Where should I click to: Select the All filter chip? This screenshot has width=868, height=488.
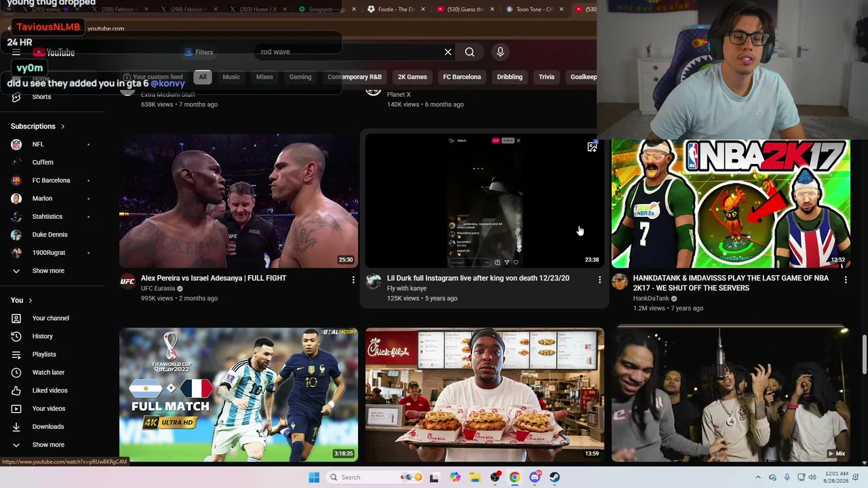(202, 77)
